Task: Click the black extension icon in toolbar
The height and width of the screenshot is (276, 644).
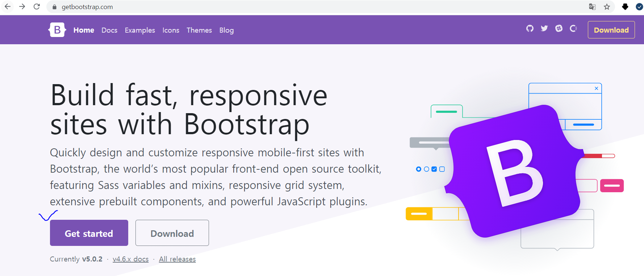Action: [x=625, y=7]
